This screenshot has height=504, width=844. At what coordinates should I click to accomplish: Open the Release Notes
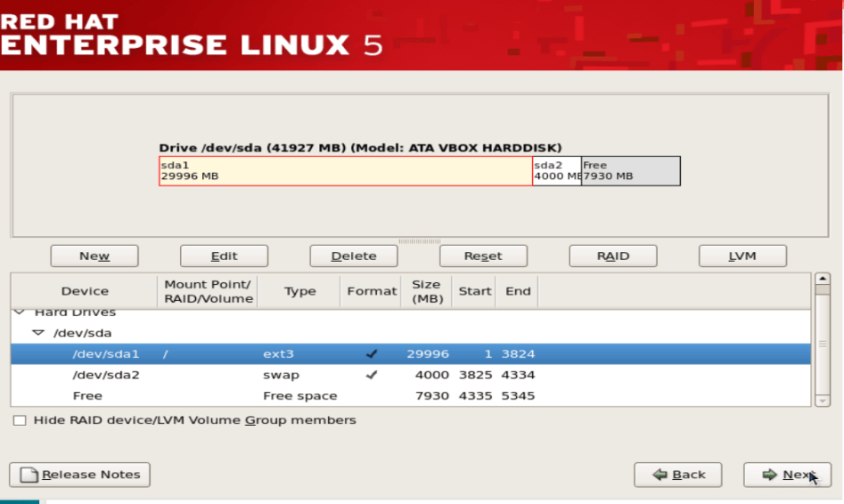pyautogui.click(x=79, y=475)
